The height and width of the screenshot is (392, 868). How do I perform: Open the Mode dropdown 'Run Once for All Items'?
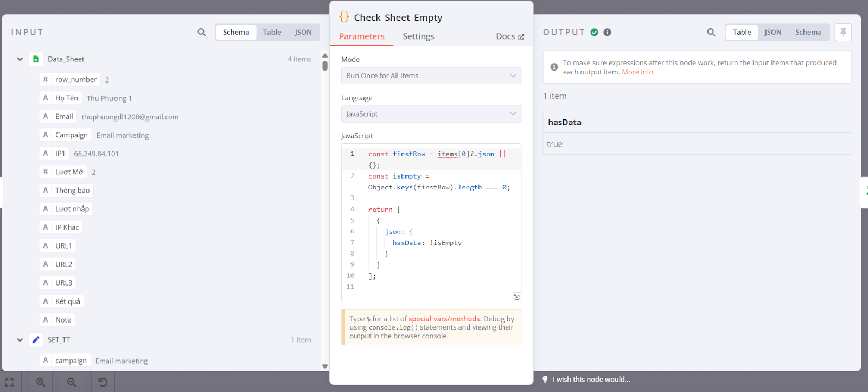point(431,75)
